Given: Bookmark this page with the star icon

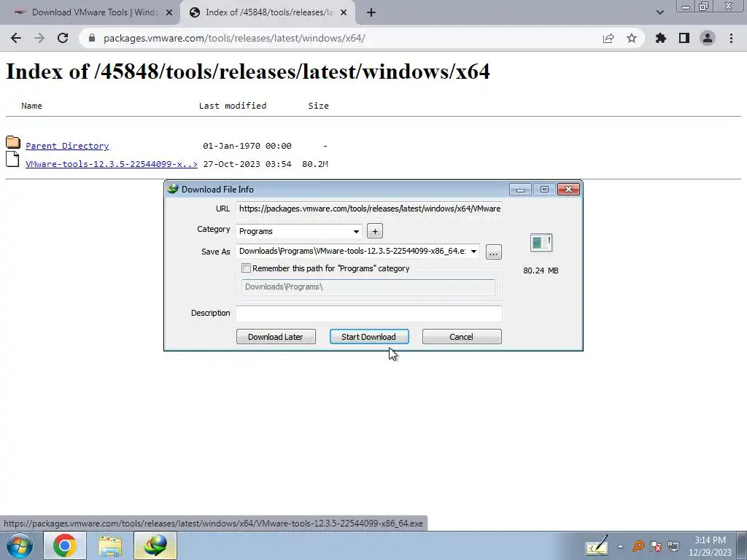Looking at the screenshot, I should tap(632, 38).
